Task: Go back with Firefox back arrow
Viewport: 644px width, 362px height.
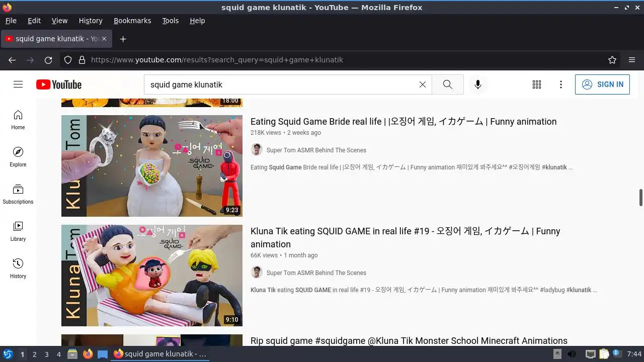Action: pyautogui.click(x=12, y=60)
